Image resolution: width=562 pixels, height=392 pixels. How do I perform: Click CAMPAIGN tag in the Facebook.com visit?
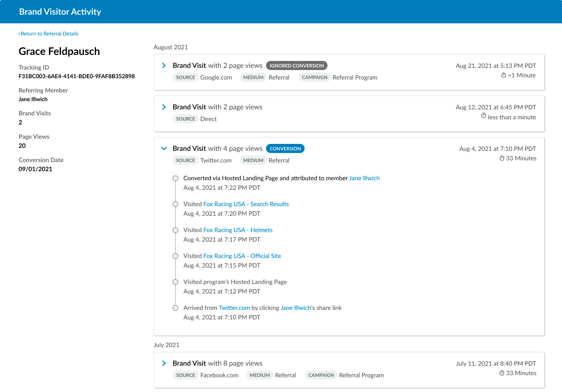click(x=321, y=375)
